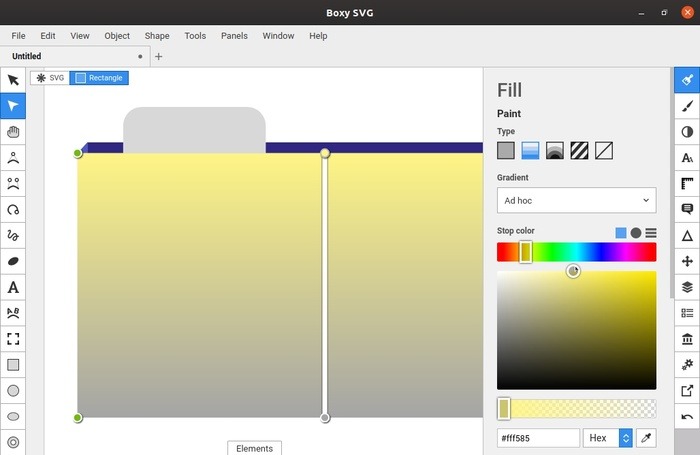Viewport: 700px width, 455px height.
Task: Open the Panels menu
Action: [x=234, y=36]
